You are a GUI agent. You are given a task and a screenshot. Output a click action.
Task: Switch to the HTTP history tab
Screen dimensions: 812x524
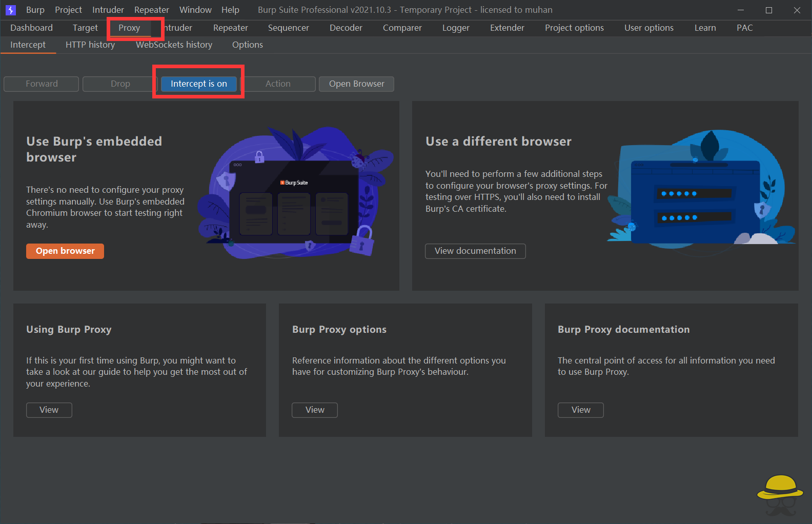90,45
